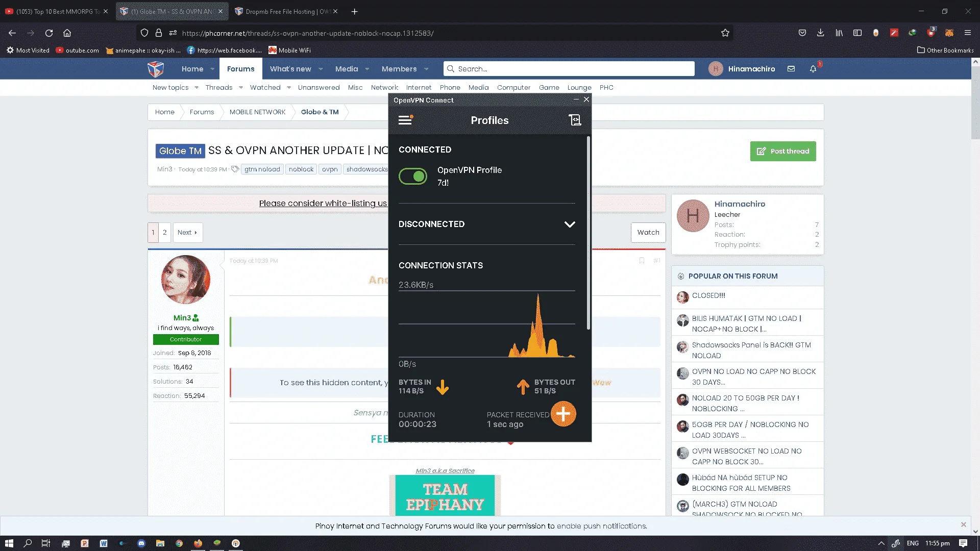Reload the current Firefox page
Image resolution: width=980 pixels, height=551 pixels.
tap(49, 33)
